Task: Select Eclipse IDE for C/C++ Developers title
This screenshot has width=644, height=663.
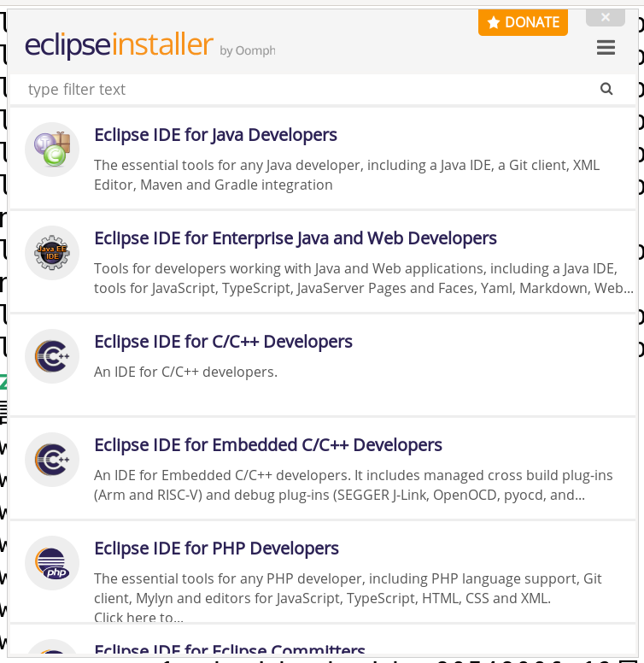Action: 223,342
